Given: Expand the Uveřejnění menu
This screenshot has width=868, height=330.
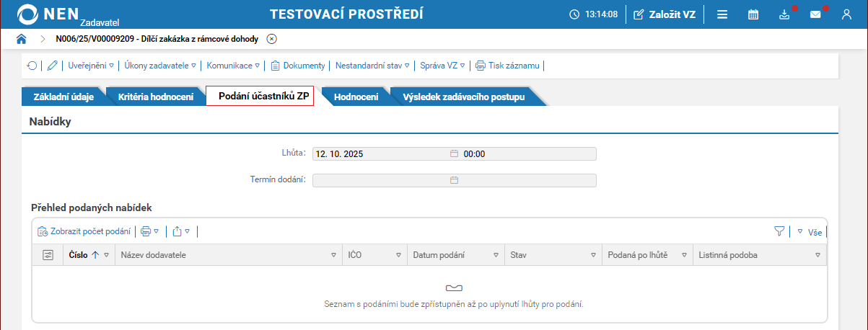Looking at the screenshot, I should pyautogui.click(x=91, y=66).
